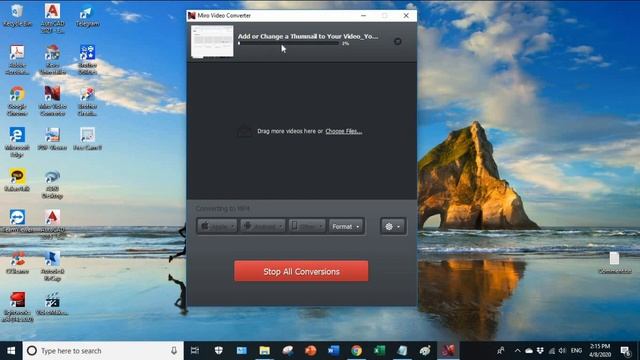Select the Miro Video Converter desktop icon
This screenshot has height=360, width=640.
click(52, 101)
